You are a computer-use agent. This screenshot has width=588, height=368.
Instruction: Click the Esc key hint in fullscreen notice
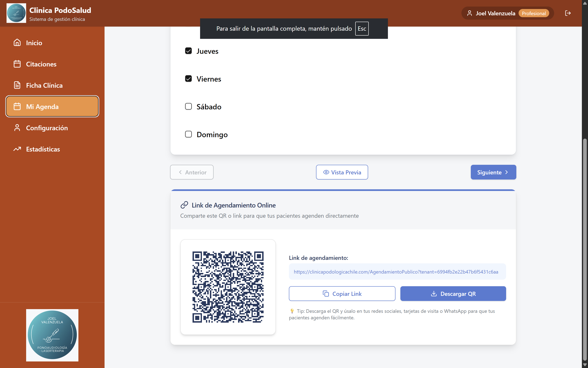pyautogui.click(x=362, y=28)
